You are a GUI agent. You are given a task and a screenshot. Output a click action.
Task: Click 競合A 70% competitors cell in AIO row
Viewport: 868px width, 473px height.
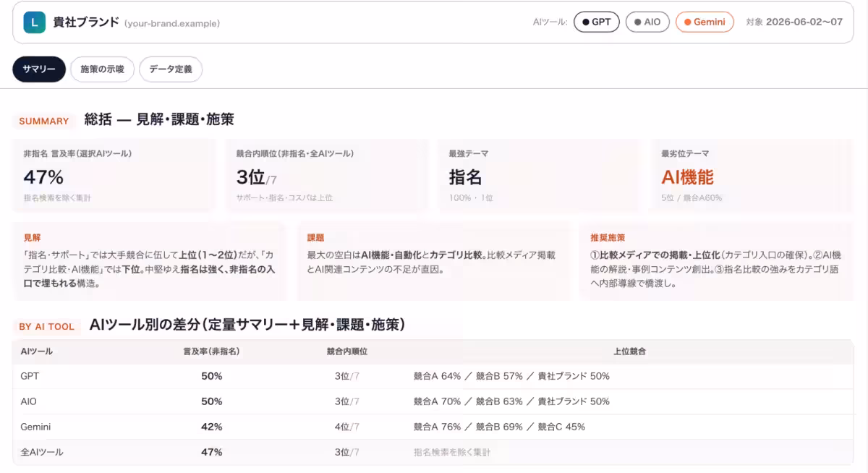[511, 401]
